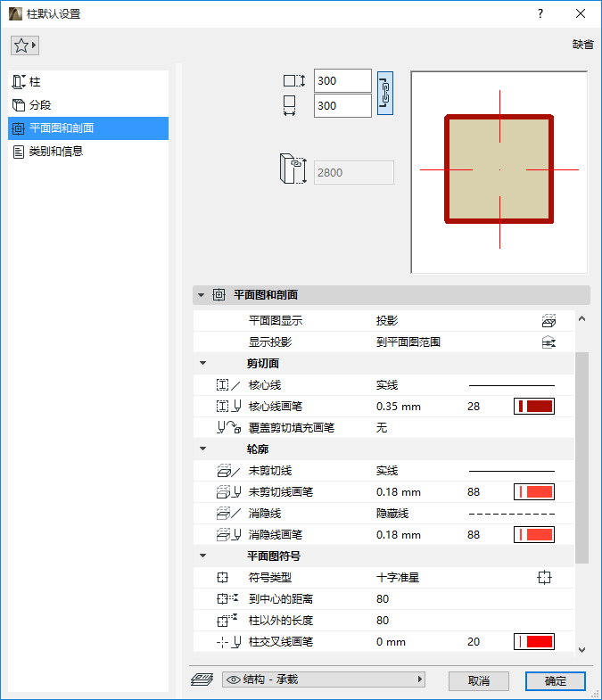
Task: Click the 0.35 mm pen weight value
Action: 399,407
